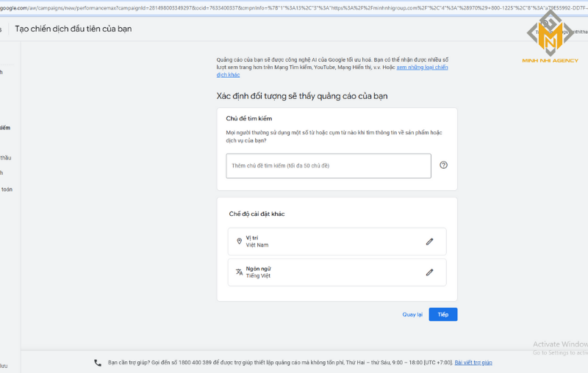The height and width of the screenshot is (373, 588).
Task: Click the location pin icon for Vị trí
Action: coord(239,242)
